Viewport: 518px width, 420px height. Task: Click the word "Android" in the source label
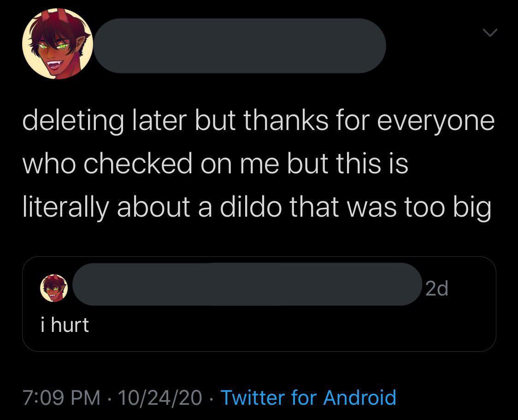point(359,397)
